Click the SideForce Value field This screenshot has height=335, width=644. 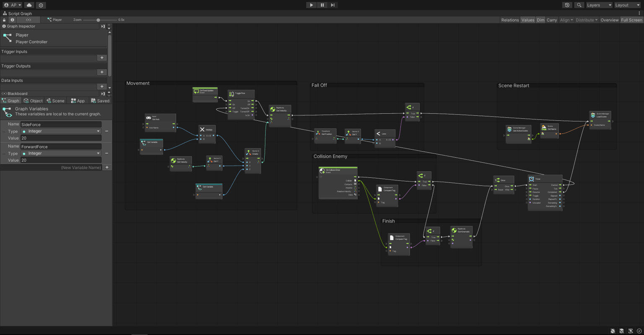point(61,138)
